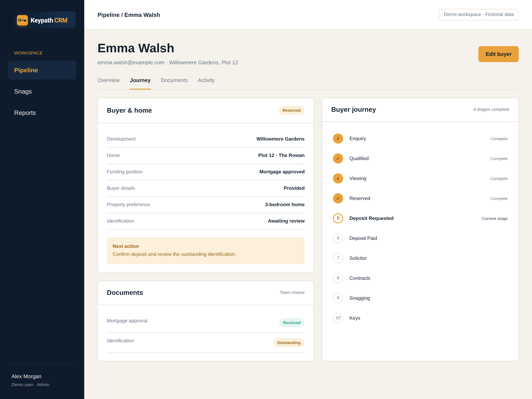Screen dimensions: 532x399
Task: Click the Reserved status badge in Buyer & home
Action: tap(291, 110)
